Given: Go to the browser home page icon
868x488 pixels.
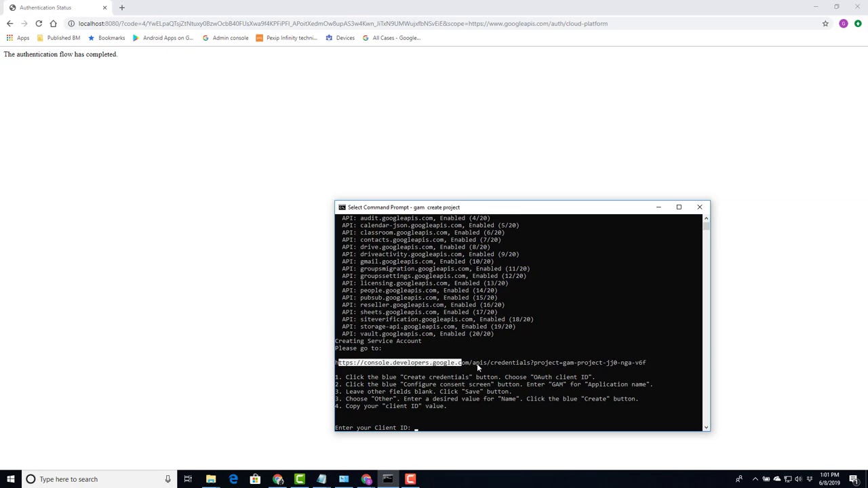Looking at the screenshot, I should pyautogui.click(x=53, y=24).
